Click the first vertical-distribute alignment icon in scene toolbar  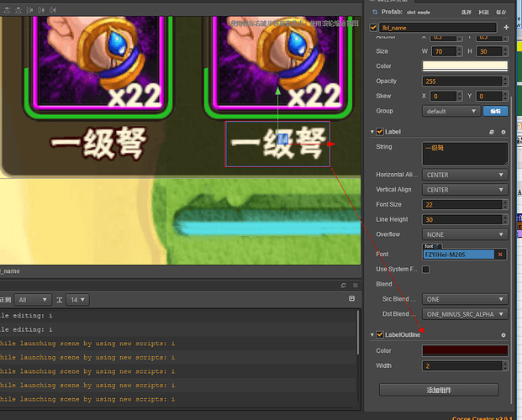click(x=7, y=10)
